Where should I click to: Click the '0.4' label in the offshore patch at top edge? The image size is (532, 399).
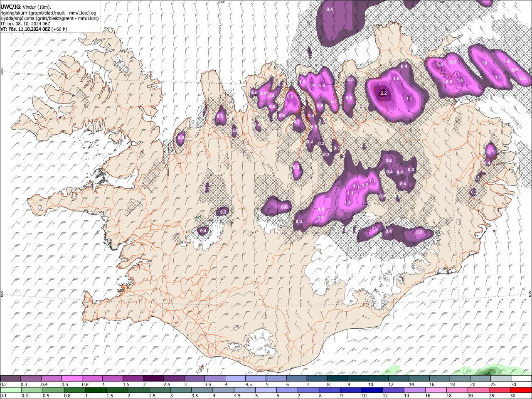330,9
